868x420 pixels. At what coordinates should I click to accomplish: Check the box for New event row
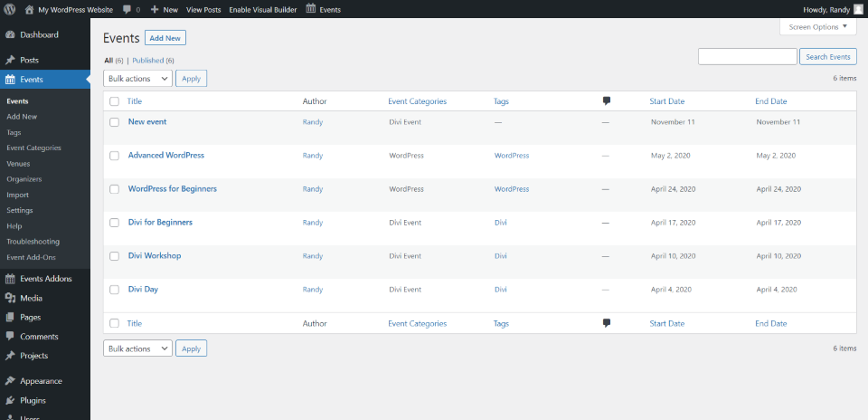click(x=114, y=122)
